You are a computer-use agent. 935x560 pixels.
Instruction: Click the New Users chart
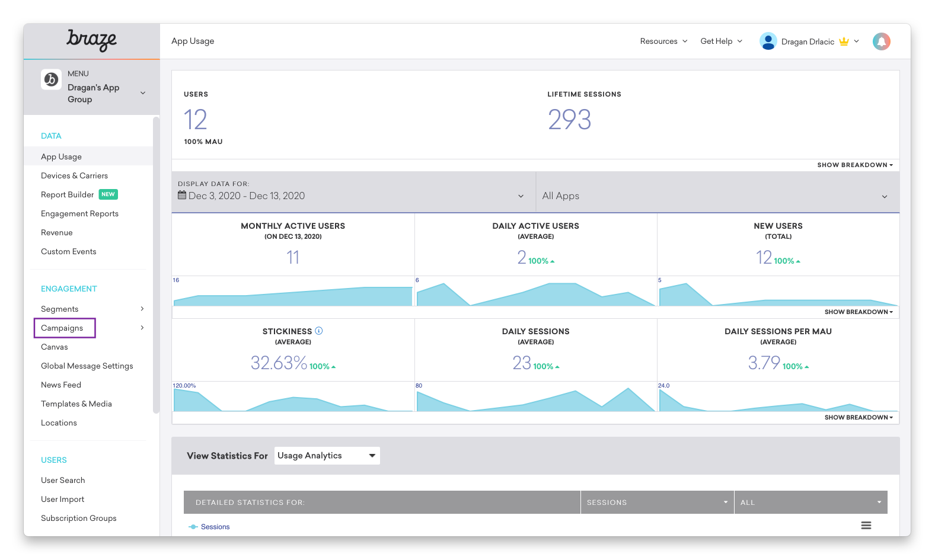click(x=778, y=291)
